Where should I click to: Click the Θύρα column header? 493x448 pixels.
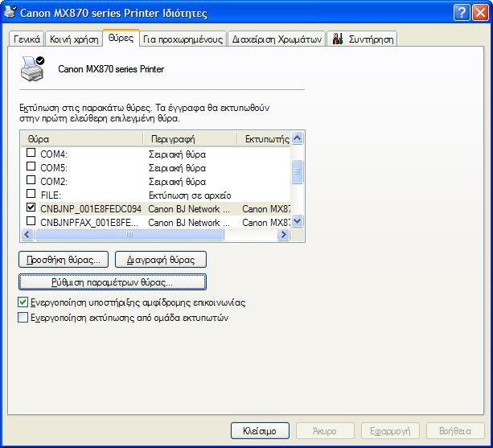pyautogui.click(x=82, y=139)
